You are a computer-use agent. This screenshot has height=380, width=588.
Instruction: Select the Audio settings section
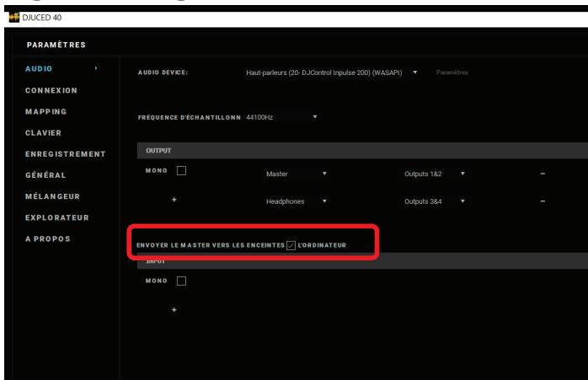coord(39,68)
